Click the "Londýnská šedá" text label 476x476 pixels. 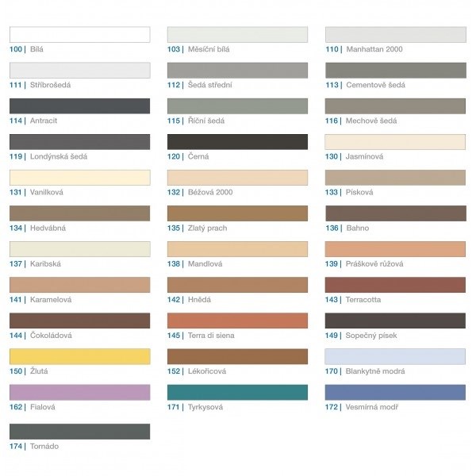point(59,157)
